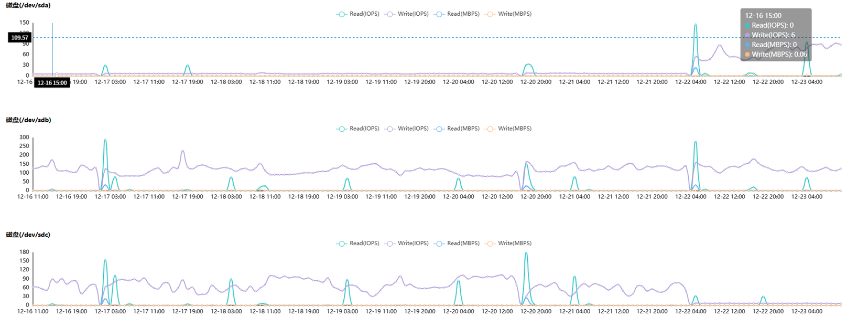
Task: Click tooltip line Write(MBPS): 0.06
Action: coord(776,55)
